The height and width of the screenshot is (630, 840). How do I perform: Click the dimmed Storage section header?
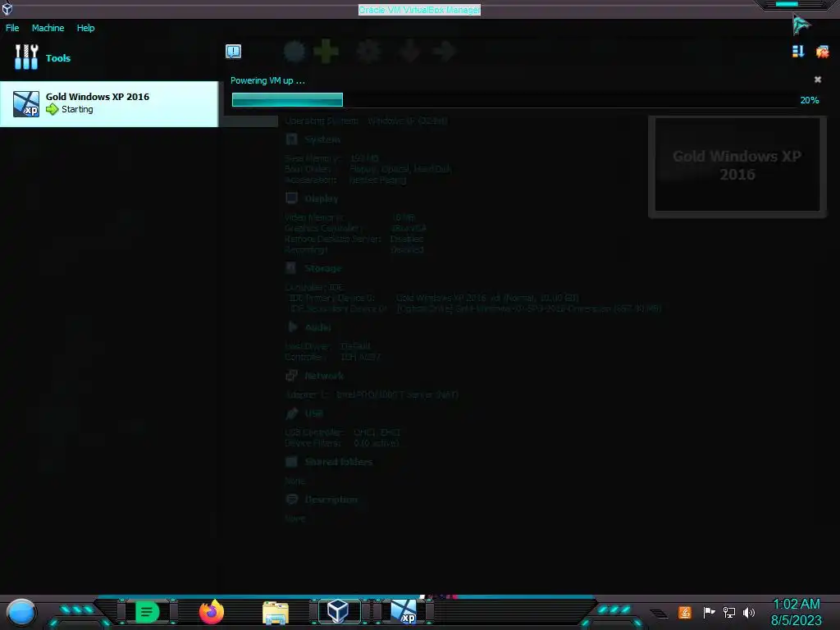322,268
